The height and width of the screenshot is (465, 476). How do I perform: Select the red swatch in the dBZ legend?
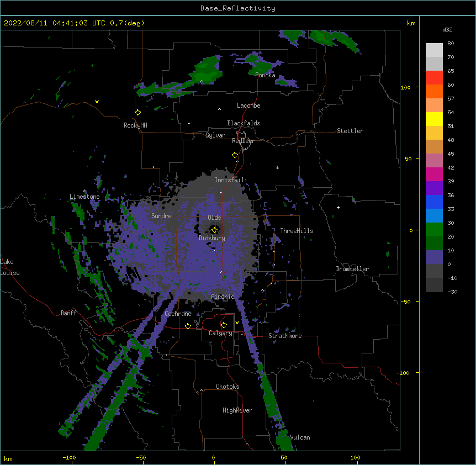[434, 77]
